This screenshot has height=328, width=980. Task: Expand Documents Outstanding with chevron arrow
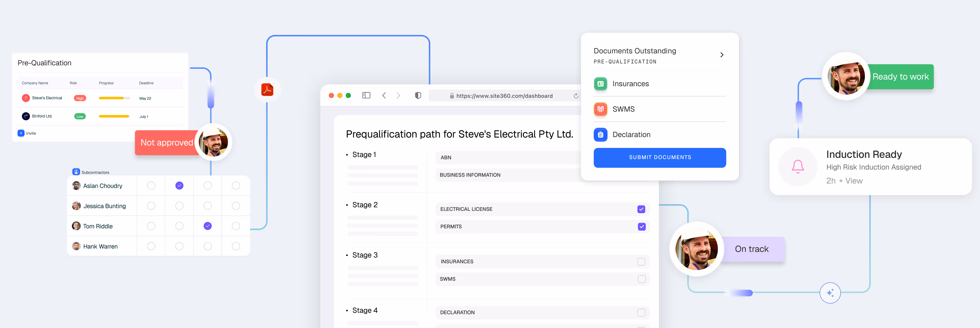click(721, 55)
